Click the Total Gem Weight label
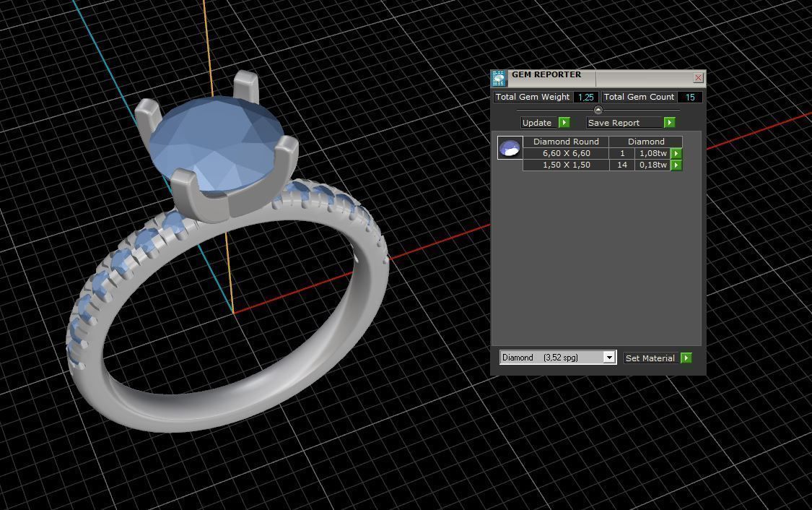The image size is (812, 510). click(533, 97)
